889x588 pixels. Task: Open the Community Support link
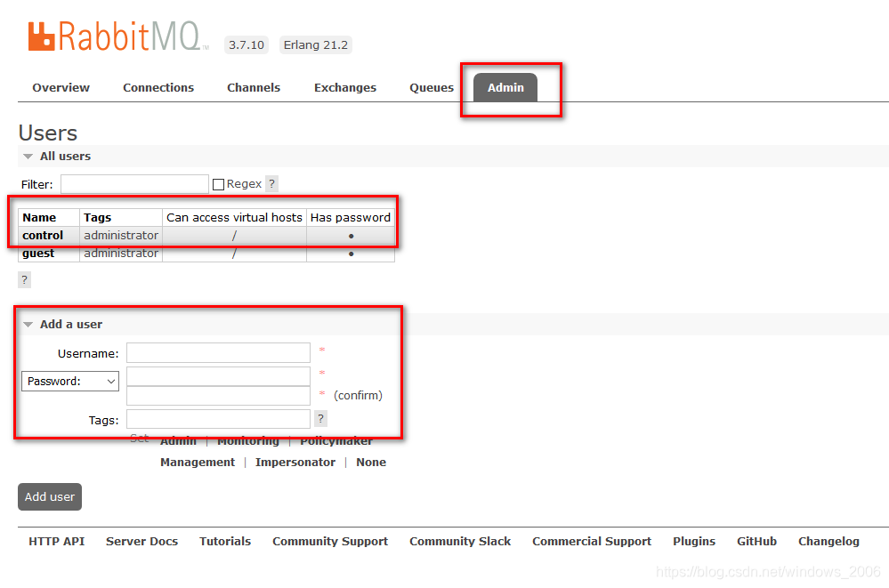point(330,542)
